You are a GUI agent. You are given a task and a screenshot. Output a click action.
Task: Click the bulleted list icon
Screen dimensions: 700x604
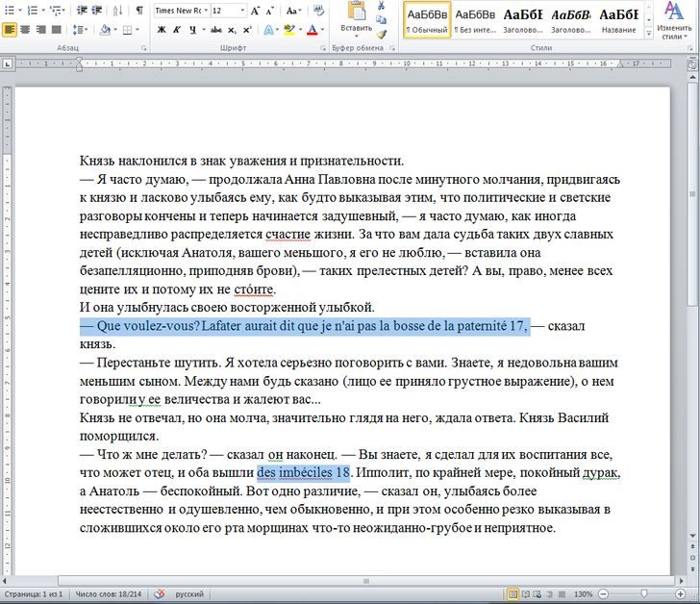point(9,11)
